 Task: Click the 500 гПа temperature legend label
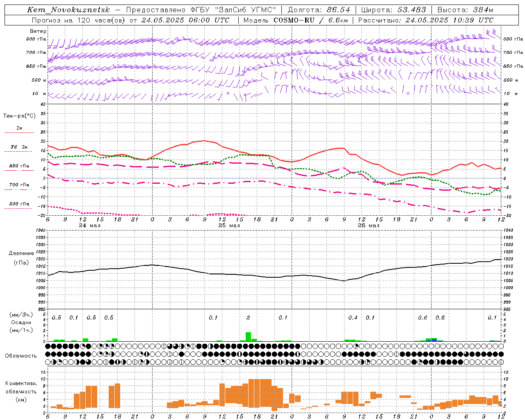point(19,204)
